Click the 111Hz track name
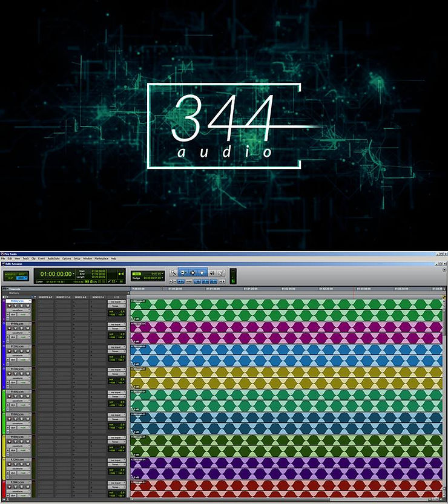448x504 pixels. tap(19, 324)
